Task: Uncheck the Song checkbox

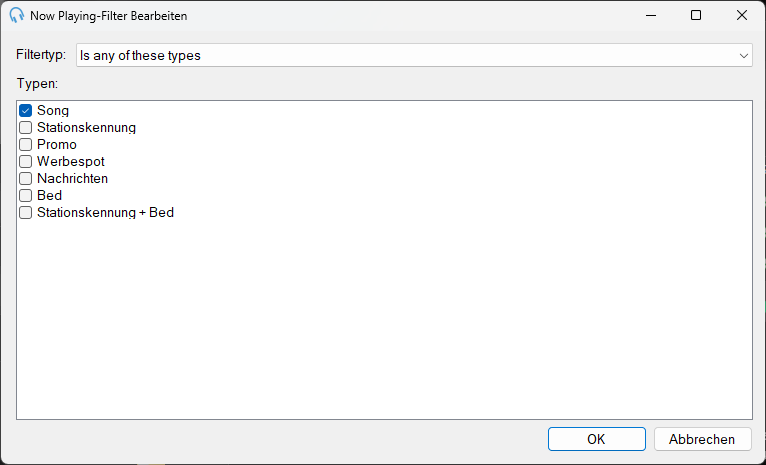Action: (25, 110)
